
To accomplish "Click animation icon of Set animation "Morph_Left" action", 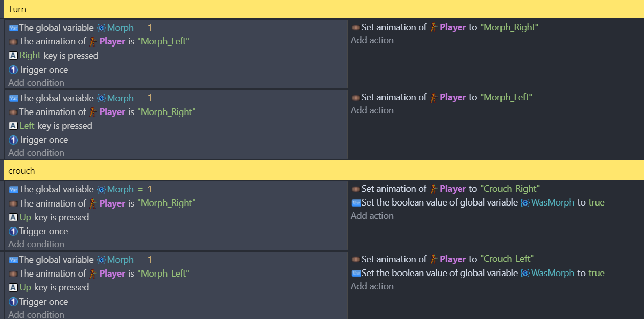I will tap(355, 97).
